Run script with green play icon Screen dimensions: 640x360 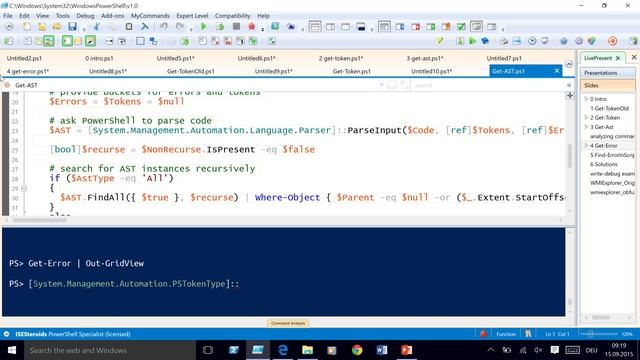click(203, 27)
